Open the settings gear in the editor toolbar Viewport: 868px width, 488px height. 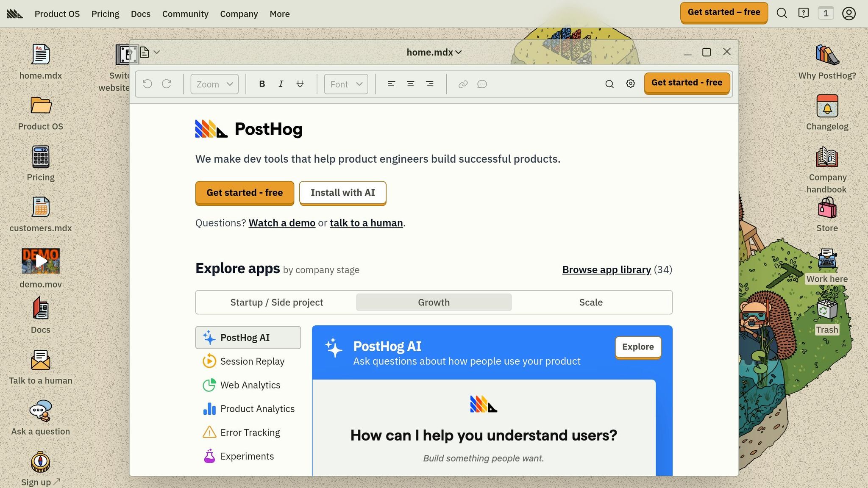click(x=630, y=84)
